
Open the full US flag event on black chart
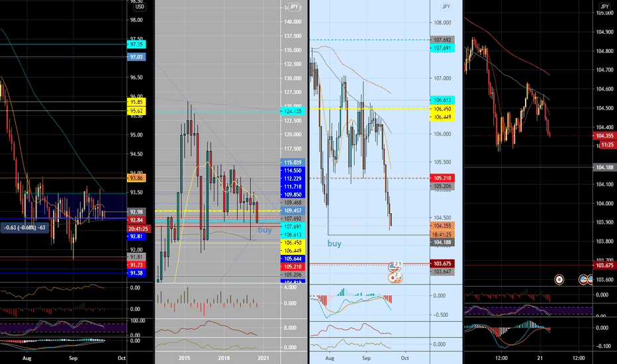click(x=583, y=280)
